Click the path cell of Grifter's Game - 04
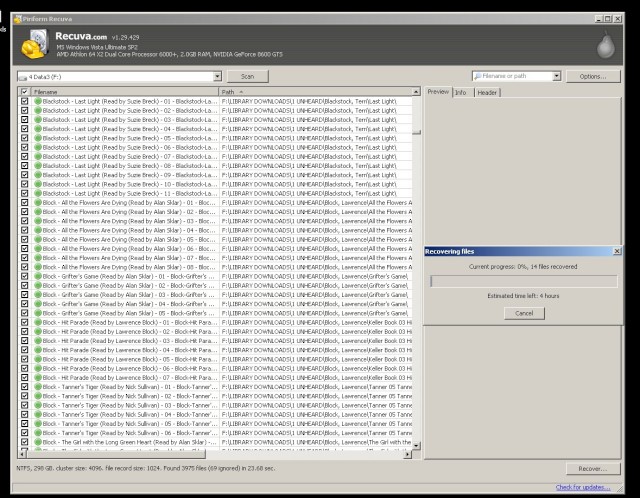This screenshot has height=498, width=640. coord(315,304)
